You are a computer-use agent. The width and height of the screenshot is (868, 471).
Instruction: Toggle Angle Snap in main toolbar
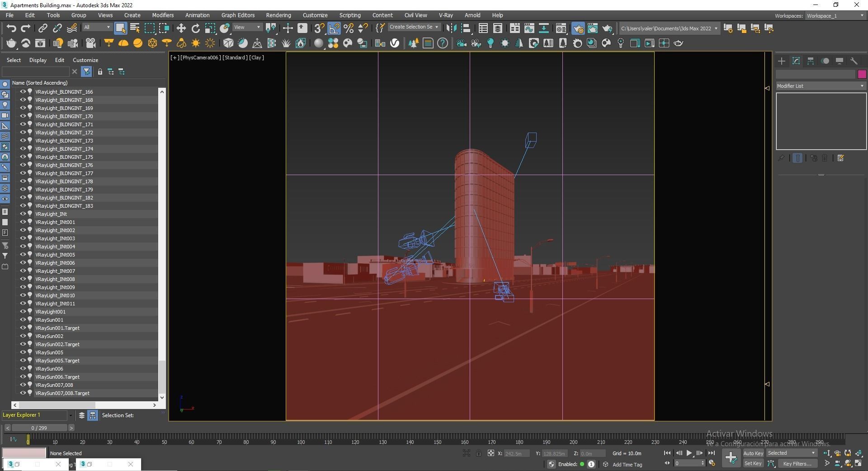(x=334, y=28)
